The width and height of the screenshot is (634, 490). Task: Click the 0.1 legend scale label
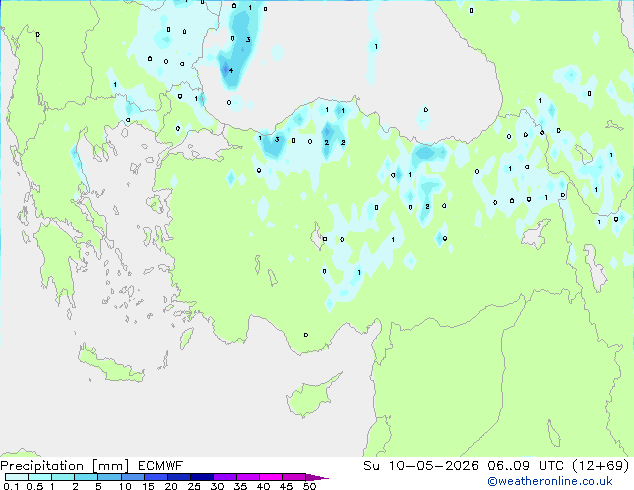[x=11, y=486]
